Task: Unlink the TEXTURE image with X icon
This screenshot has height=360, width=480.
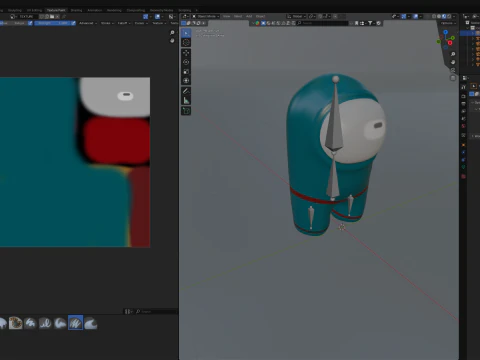Action: point(57,16)
